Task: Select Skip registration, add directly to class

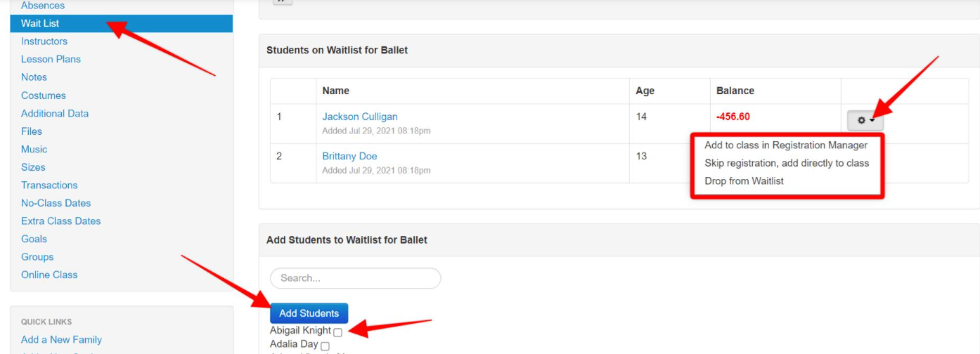Action: (787, 163)
